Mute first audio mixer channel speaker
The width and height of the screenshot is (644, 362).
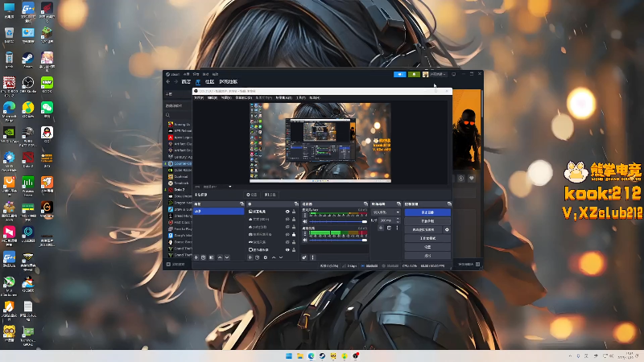[x=305, y=222]
